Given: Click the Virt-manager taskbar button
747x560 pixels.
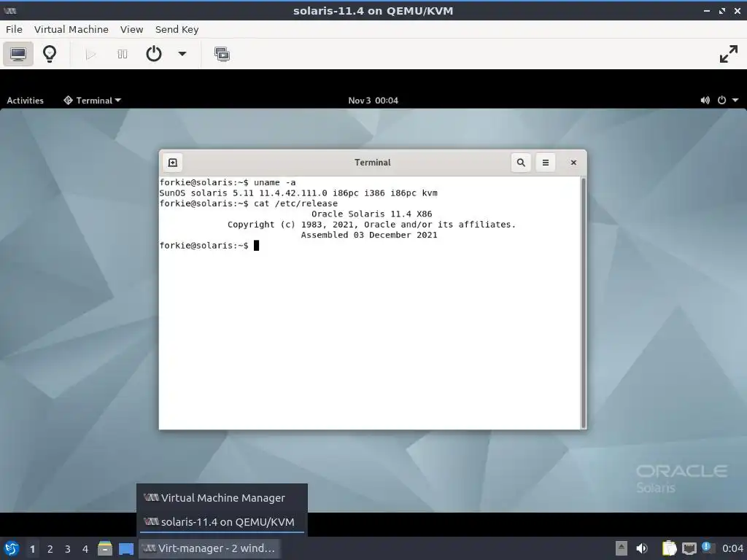Looking at the screenshot, I should (209, 548).
